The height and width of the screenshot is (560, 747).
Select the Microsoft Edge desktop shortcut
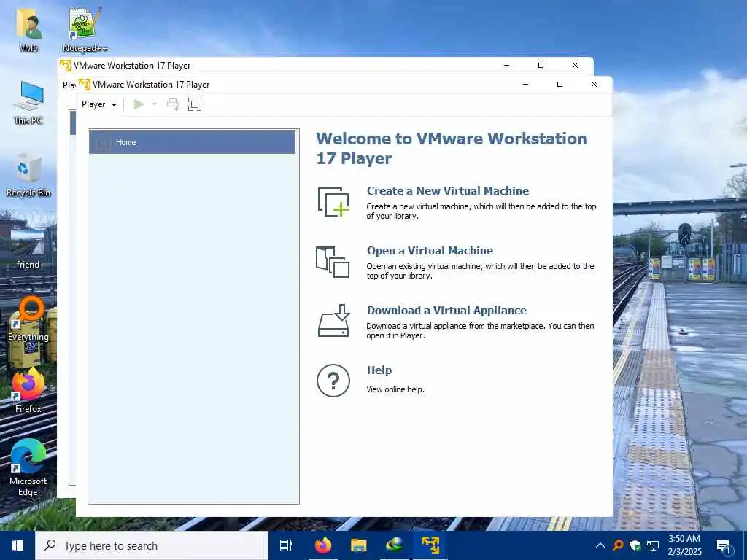(28, 467)
